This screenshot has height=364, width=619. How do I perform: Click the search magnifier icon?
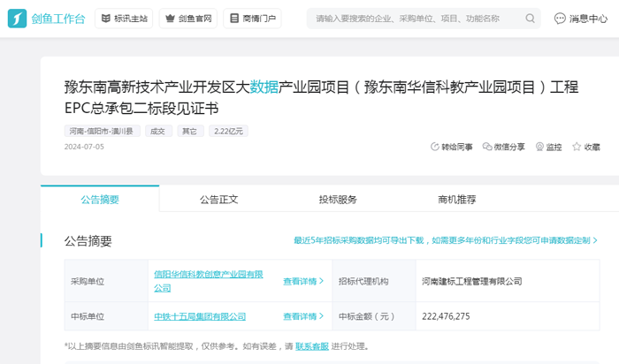[x=531, y=19]
